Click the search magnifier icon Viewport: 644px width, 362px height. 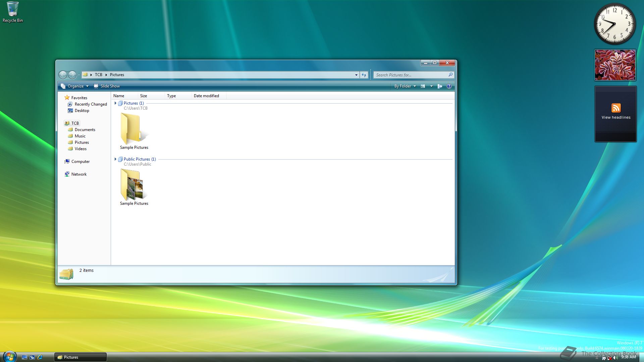[x=450, y=75]
